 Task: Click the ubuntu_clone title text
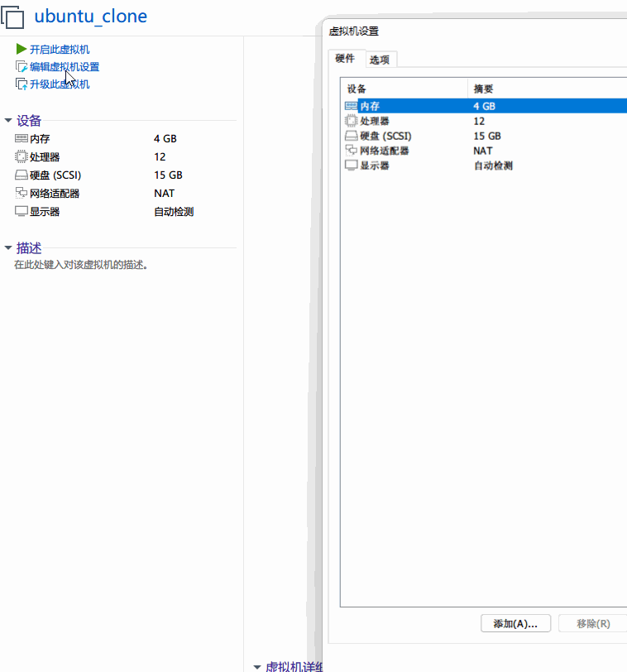click(x=91, y=17)
